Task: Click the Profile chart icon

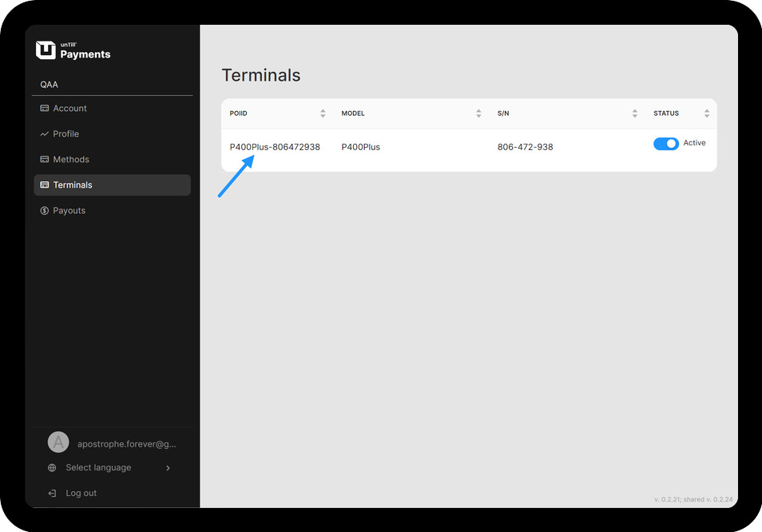Action: (45, 134)
